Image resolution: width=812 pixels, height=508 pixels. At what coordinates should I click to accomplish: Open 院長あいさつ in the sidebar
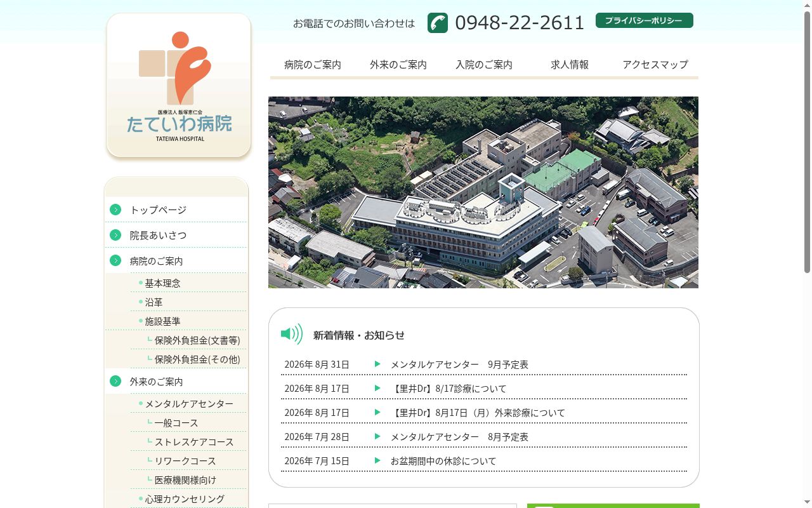pos(158,236)
